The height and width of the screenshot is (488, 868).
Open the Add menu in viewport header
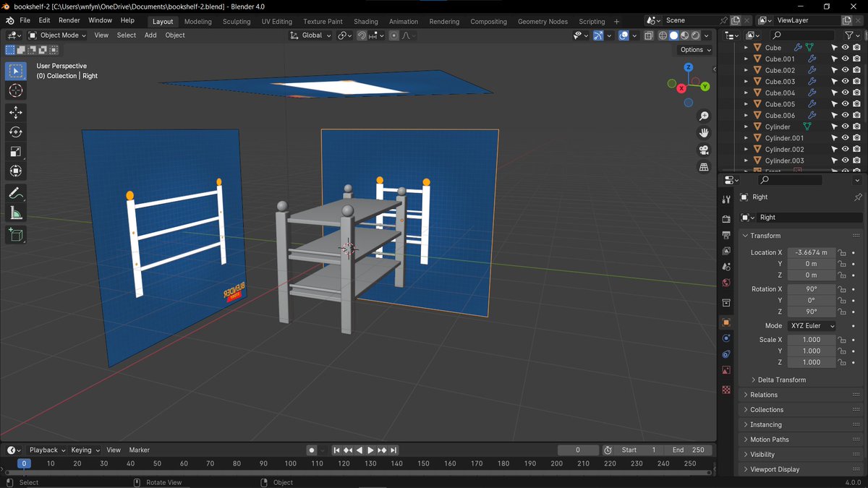150,35
